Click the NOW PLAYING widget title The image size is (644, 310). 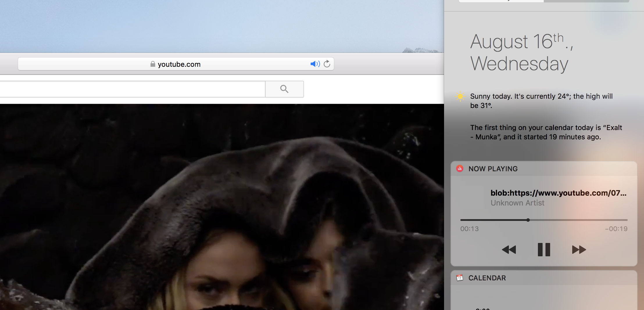pos(493,169)
